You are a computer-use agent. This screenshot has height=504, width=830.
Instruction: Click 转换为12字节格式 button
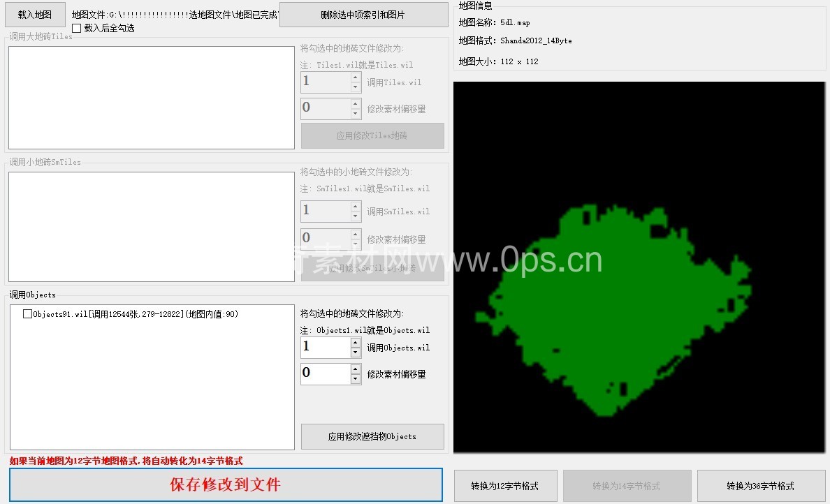[506, 486]
